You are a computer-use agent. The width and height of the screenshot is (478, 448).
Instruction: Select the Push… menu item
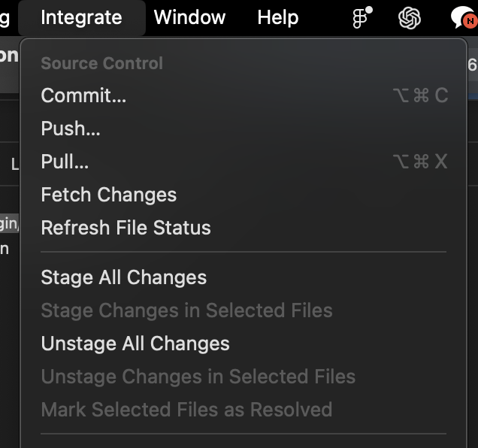coord(71,129)
